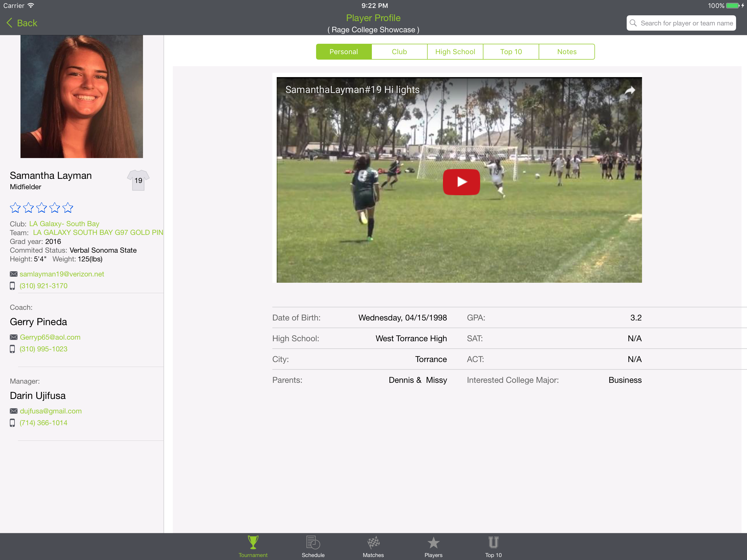
Task: Set rating to the third star
Action: point(42,208)
